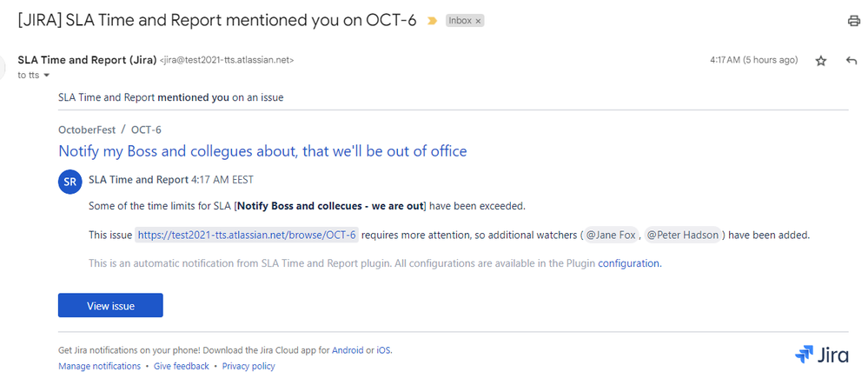Open the issue title link about Boss and collegues

point(262,150)
